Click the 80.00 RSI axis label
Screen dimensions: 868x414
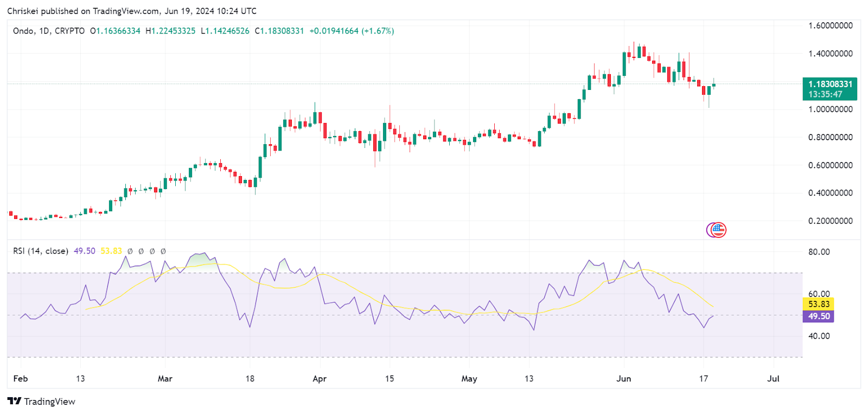tap(819, 252)
